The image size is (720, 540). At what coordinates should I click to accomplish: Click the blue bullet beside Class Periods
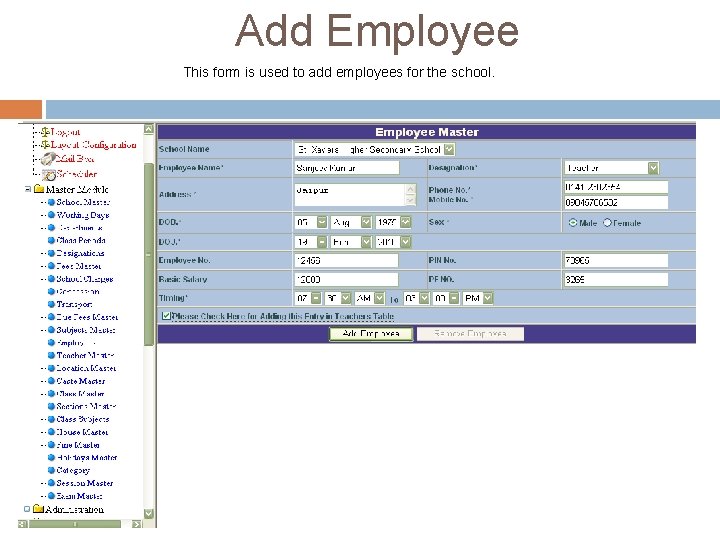click(51, 240)
